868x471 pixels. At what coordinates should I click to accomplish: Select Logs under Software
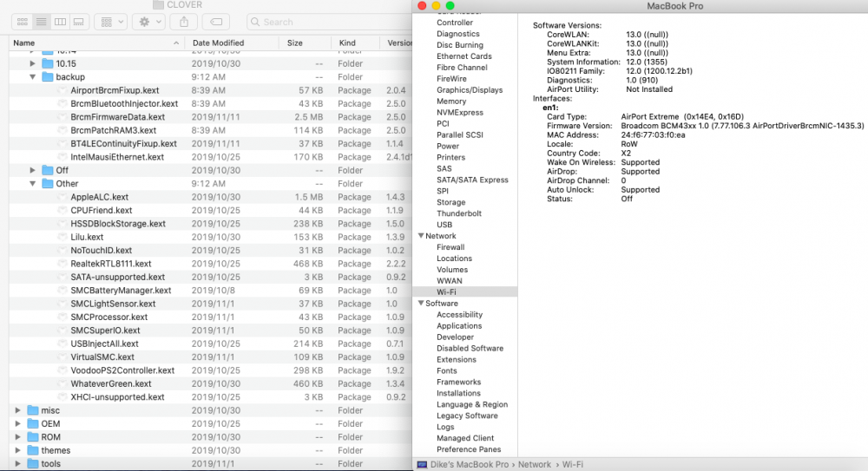coord(445,427)
